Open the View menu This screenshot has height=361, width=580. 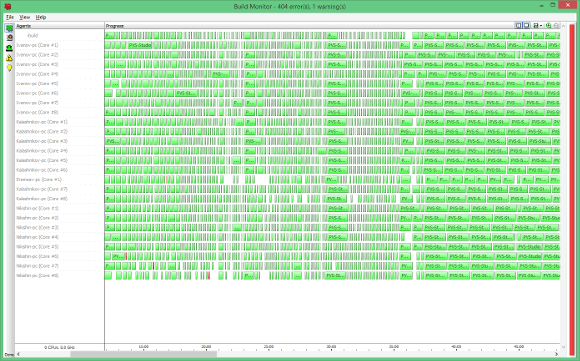point(24,17)
